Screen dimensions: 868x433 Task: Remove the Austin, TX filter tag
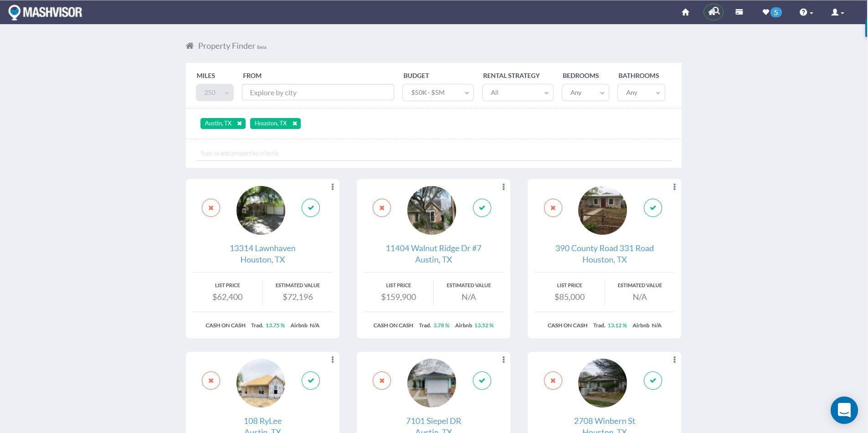click(x=239, y=123)
